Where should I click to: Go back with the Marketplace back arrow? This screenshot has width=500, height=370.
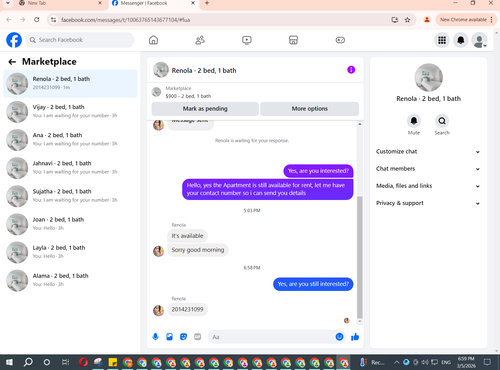(12, 62)
